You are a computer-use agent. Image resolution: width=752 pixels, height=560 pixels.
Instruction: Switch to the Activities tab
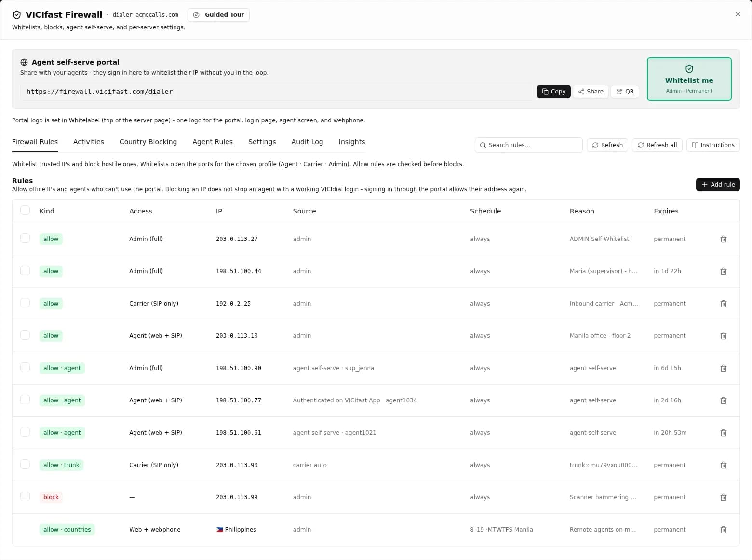click(89, 142)
